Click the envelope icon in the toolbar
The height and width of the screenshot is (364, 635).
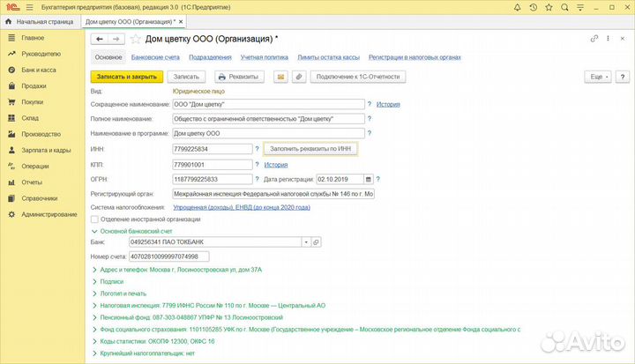point(281,77)
